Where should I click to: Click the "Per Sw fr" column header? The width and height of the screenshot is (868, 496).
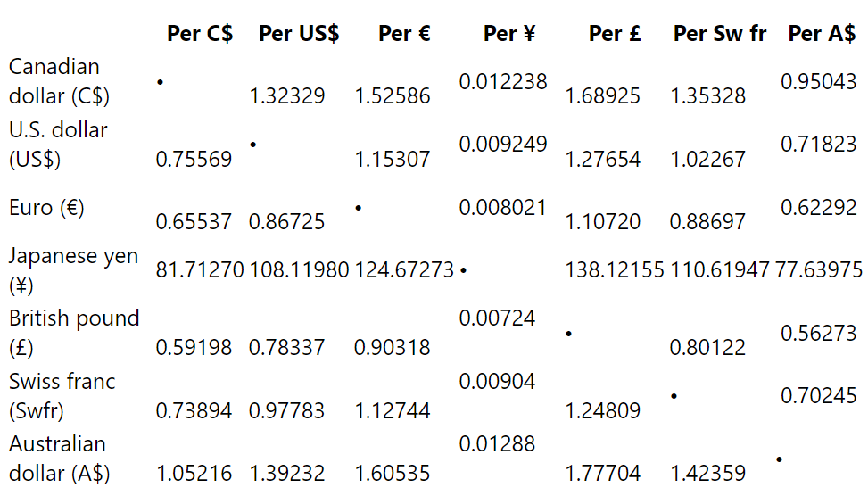(720, 34)
